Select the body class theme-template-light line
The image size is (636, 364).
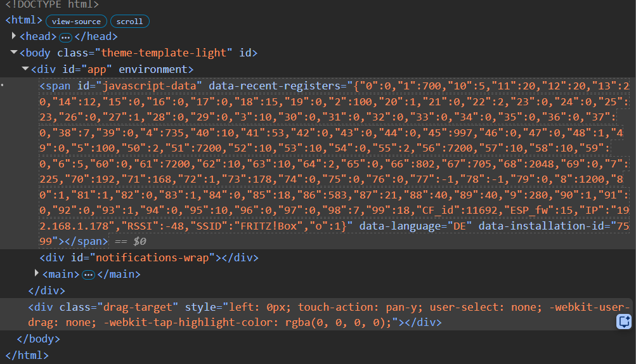click(138, 53)
